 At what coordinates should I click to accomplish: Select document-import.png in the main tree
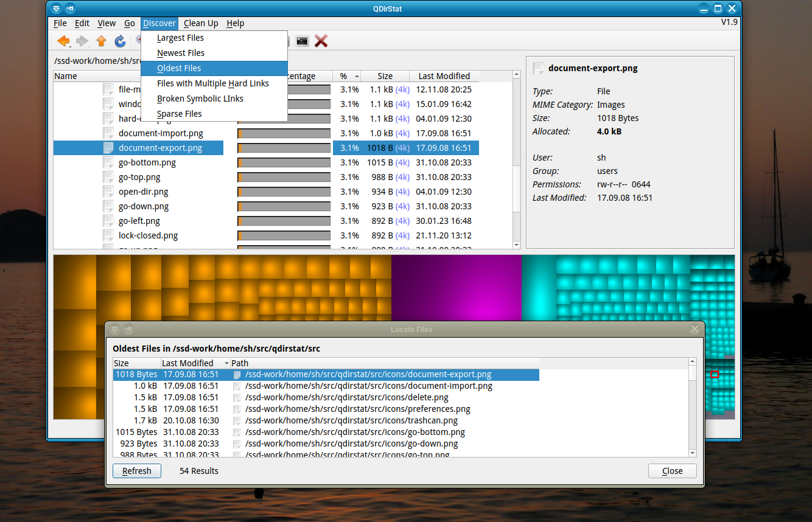pos(161,133)
